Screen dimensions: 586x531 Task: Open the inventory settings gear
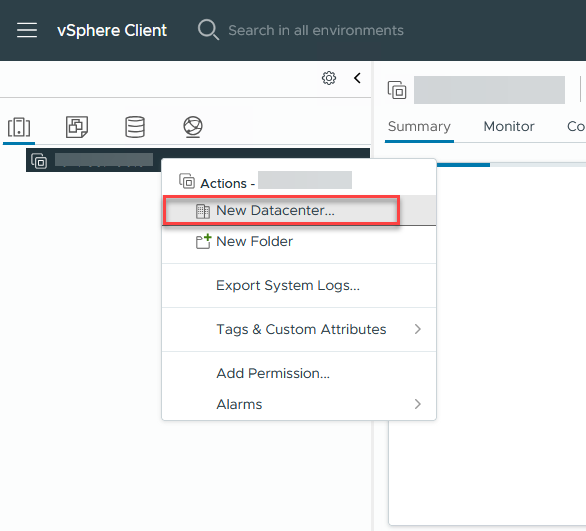[x=329, y=78]
